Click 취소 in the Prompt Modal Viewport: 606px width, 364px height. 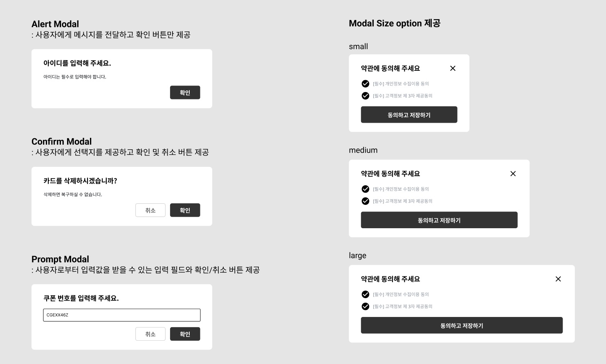coord(150,334)
